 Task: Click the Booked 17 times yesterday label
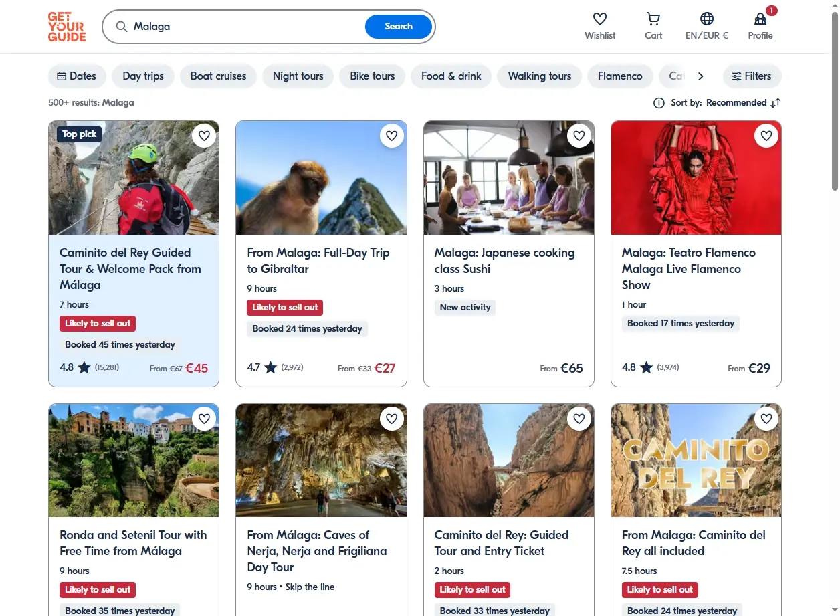click(681, 324)
